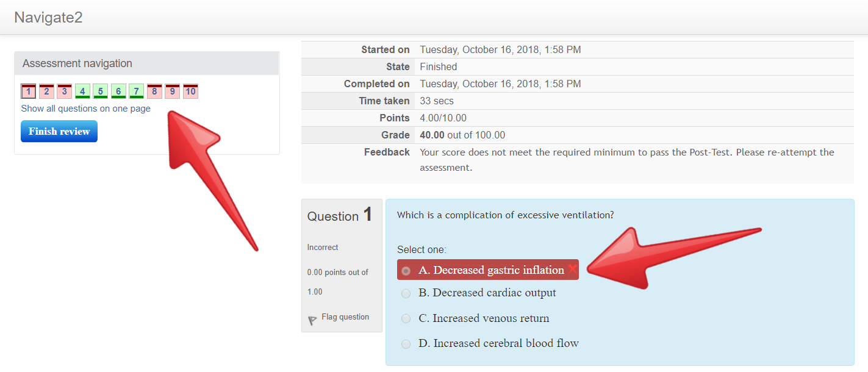Jump to question 9 in assessment navigation
Screen dimensions: 868x372
coord(172,91)
